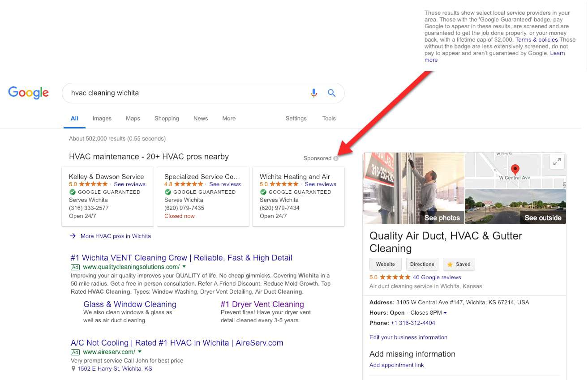Click the Google logo
Screen dimensions: 588x380
click(x=28, y=93)
